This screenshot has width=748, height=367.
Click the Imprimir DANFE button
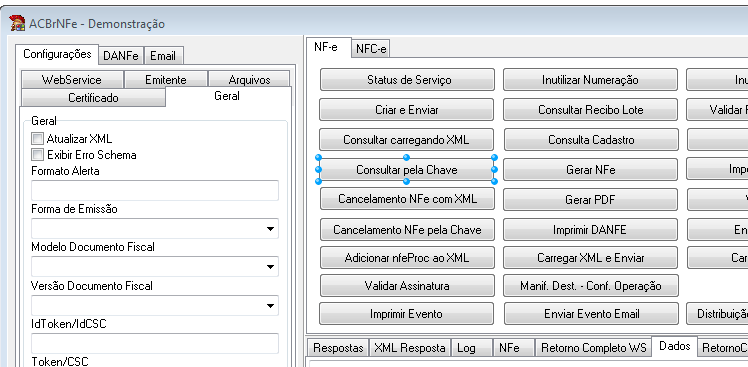(591, 230)
